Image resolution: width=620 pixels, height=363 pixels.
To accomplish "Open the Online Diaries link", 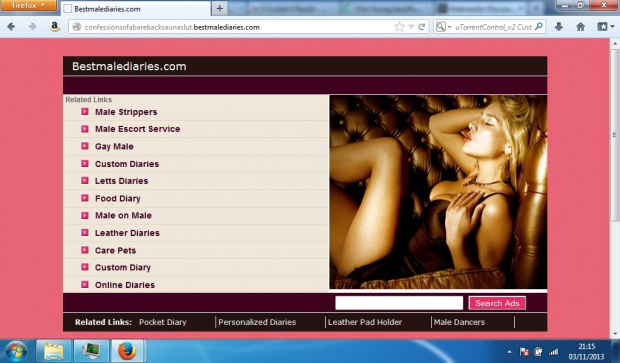I will [x=125, y=285].
